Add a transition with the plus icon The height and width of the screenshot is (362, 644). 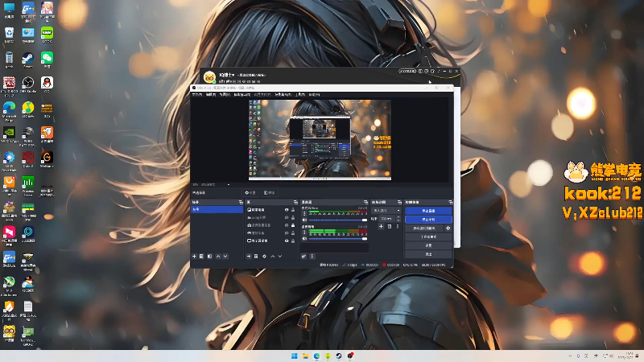(x=381, y=227)
